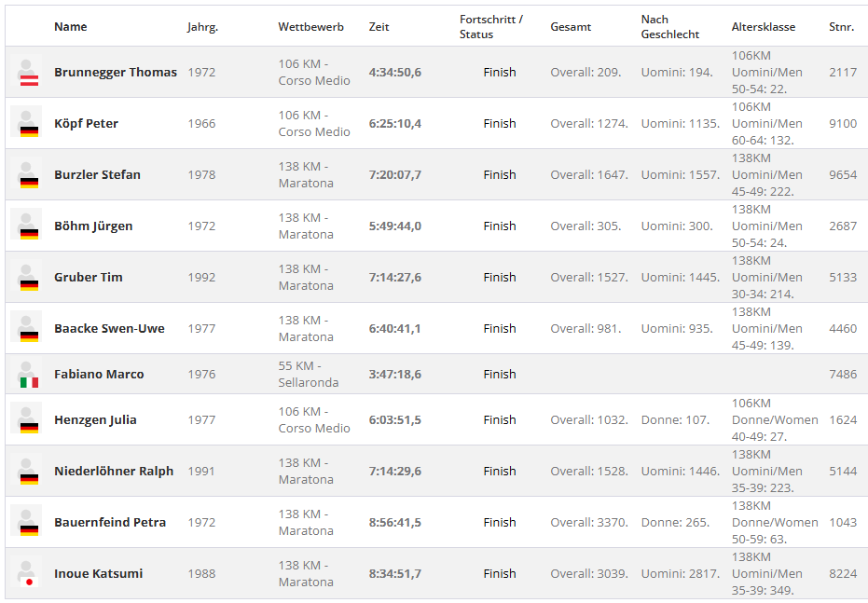Click Bauernfeind Petra's profile avatar icon
This screenshot has width=868, height=603.
[x=26, y=520]
